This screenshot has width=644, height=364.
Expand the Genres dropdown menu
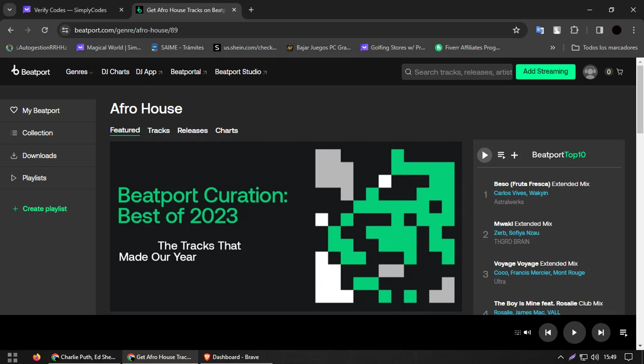(79, 72)
